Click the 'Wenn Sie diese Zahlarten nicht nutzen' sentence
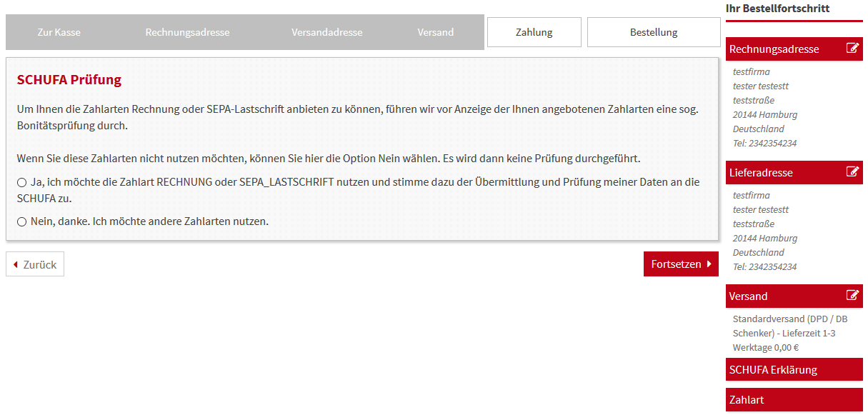This screenshot has height=420, width=868. click(x=329, y=159)
